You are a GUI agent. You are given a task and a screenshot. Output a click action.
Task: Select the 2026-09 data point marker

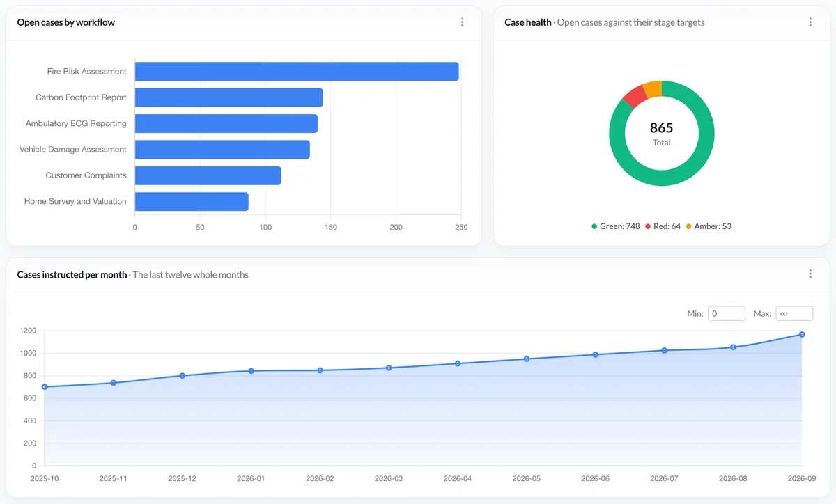[802, 335]
